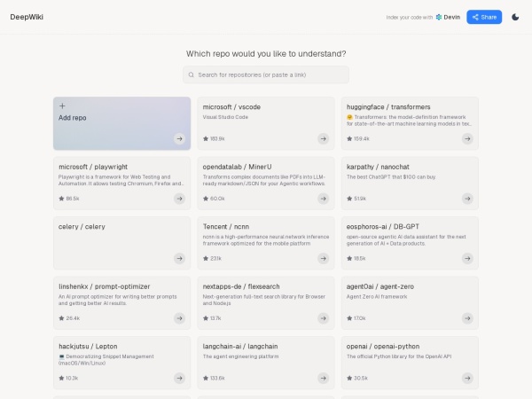The image size is (532, 399).
Task: Select the huggingface / transformers title
Action: click(388, 107)
